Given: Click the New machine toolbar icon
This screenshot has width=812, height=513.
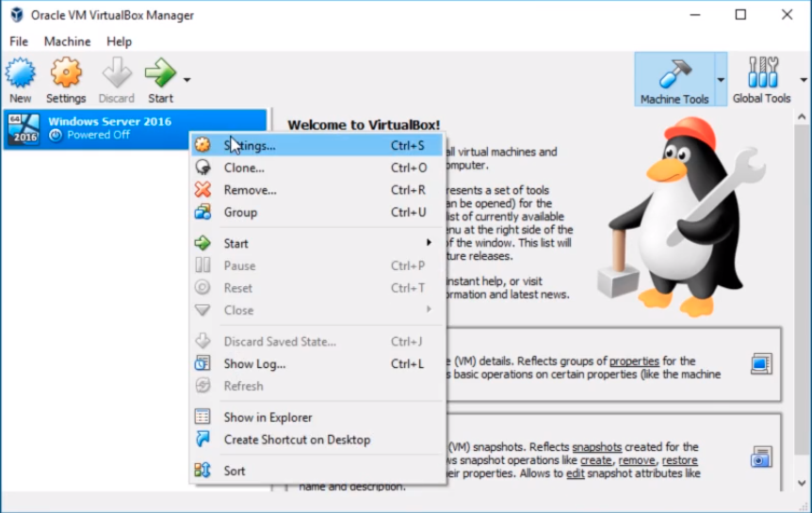Looking at the screenshot, I should (20, 74).
